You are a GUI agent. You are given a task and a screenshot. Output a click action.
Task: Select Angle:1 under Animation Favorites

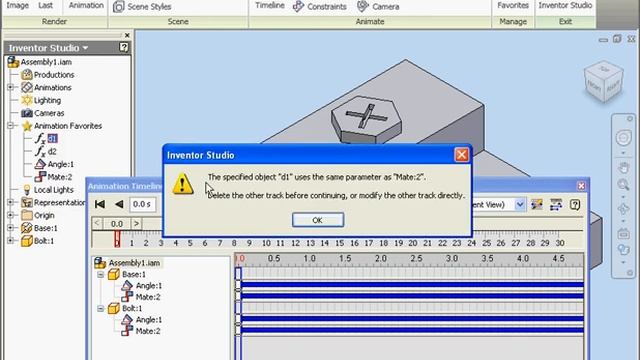[61, 164]
